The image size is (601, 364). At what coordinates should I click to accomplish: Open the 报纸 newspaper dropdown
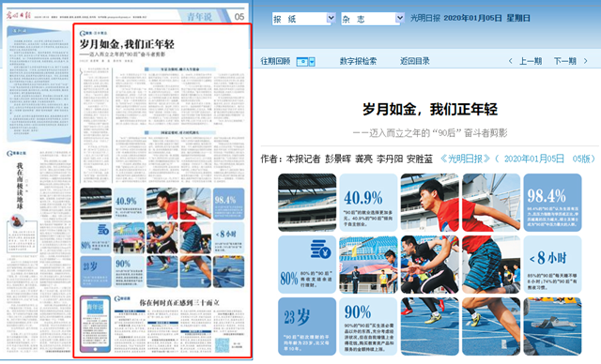point(304,19)
